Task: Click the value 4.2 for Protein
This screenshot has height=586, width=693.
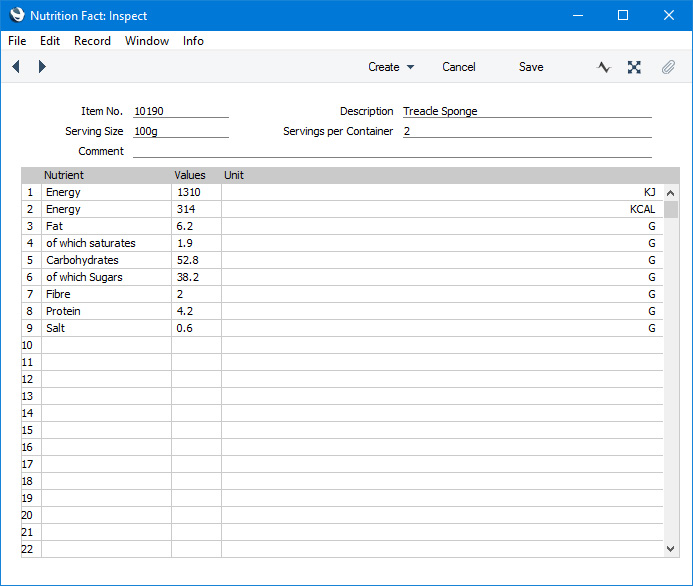Action: pyautogui.click(x=197, y=311)
